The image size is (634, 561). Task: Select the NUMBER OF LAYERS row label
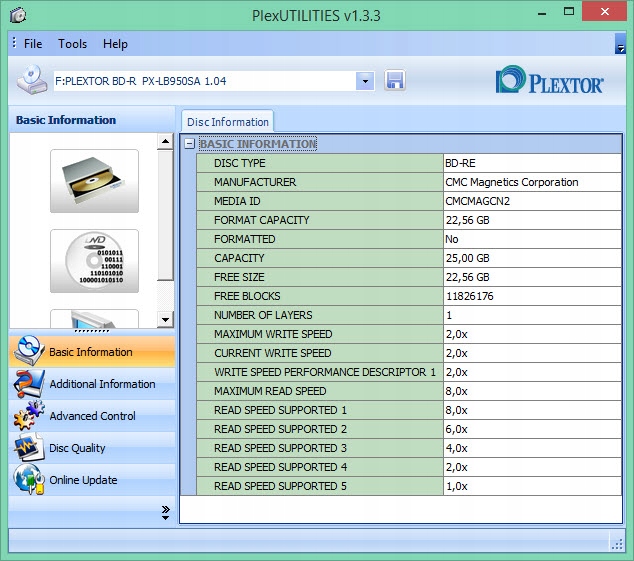point(320,315)
